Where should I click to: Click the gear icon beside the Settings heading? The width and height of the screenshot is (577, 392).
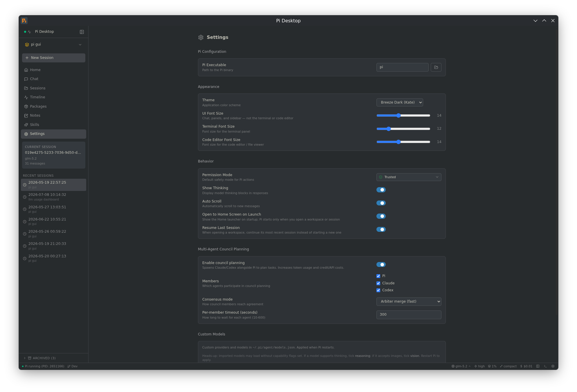(201, 37)
